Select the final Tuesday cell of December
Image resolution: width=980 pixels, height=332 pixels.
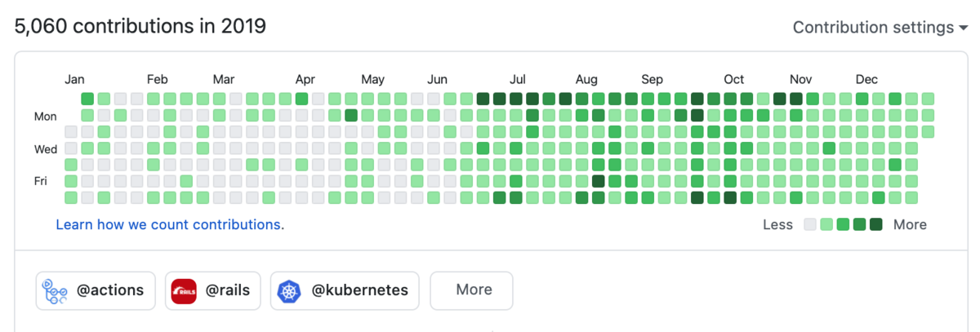click(928, 131)
